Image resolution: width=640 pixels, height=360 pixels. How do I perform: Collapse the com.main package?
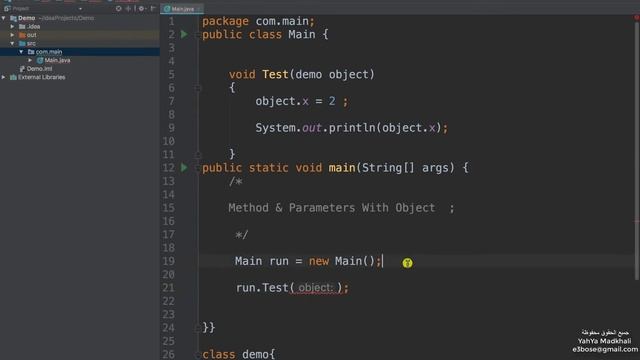click(x=21, y=52)
